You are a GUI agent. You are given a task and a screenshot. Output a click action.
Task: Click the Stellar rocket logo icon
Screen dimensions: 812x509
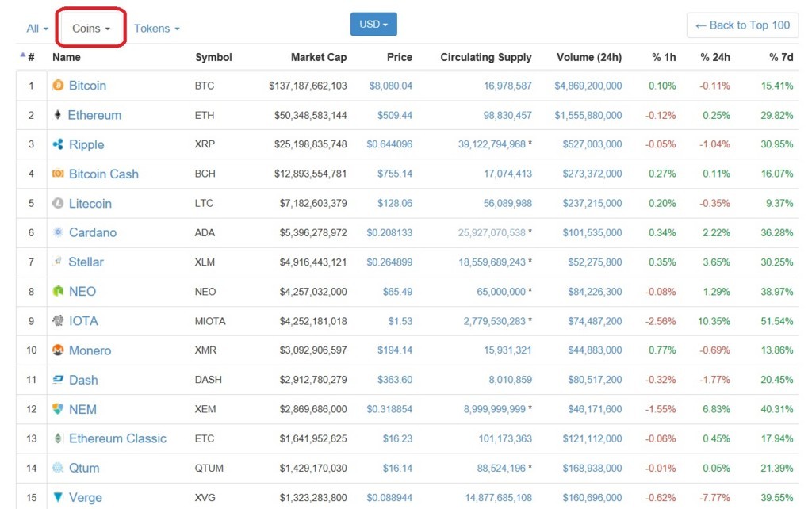[x=57, y=262]
